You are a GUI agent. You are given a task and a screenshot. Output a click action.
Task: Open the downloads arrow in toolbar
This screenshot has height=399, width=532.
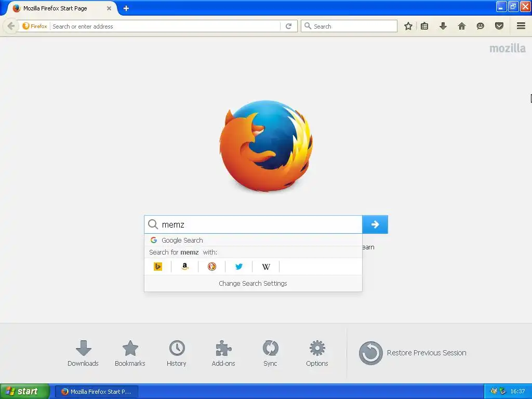[x=443, y=26]
